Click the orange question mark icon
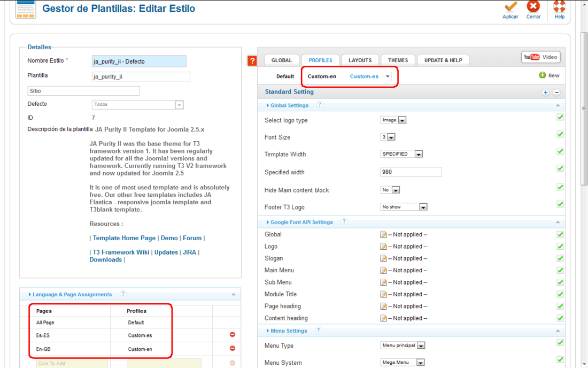 point(252,60)
